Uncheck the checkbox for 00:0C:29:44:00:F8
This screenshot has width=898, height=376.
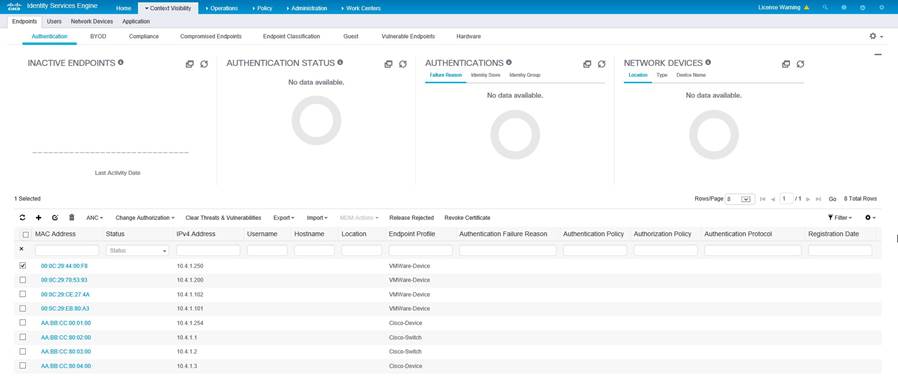coord(23,266)
